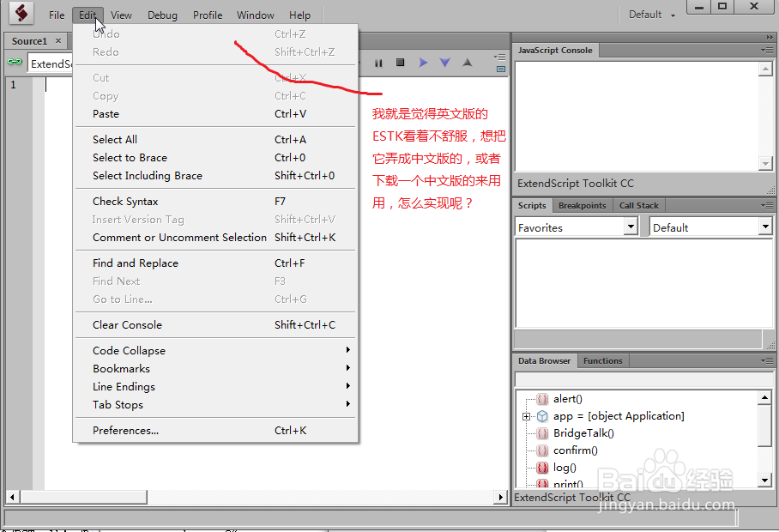
Task: Click editor horizontal scrollbar left arrow
Action: point(12,497)
